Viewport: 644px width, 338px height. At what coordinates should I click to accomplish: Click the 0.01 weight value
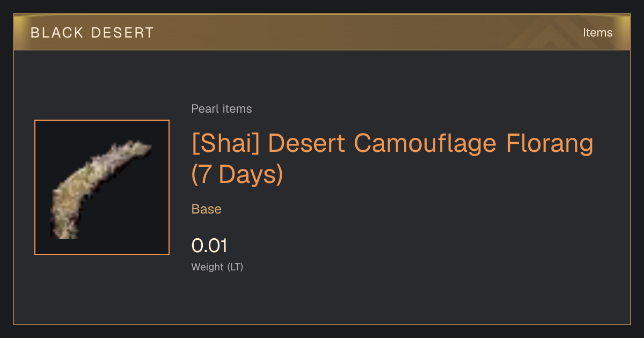(209, 246)
